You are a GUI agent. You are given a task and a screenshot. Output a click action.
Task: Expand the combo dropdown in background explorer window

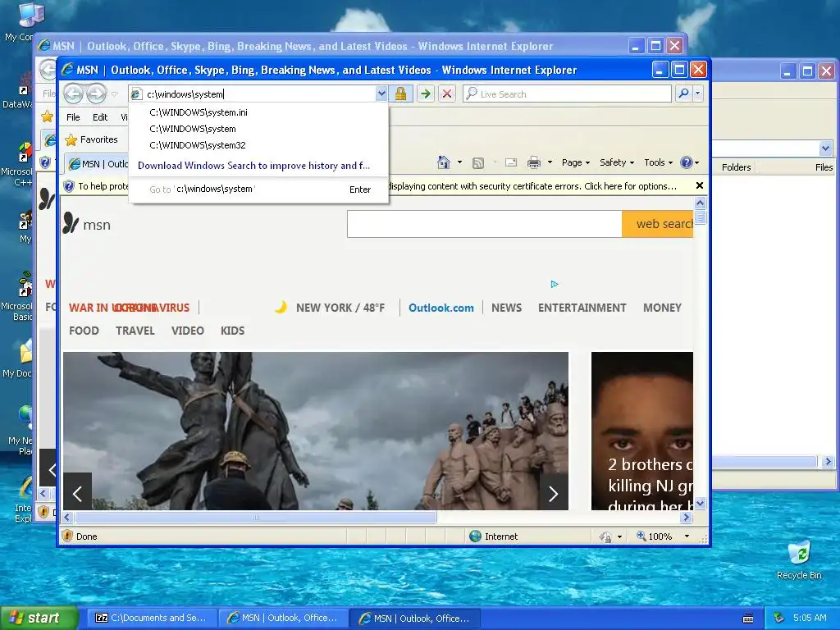825,148
